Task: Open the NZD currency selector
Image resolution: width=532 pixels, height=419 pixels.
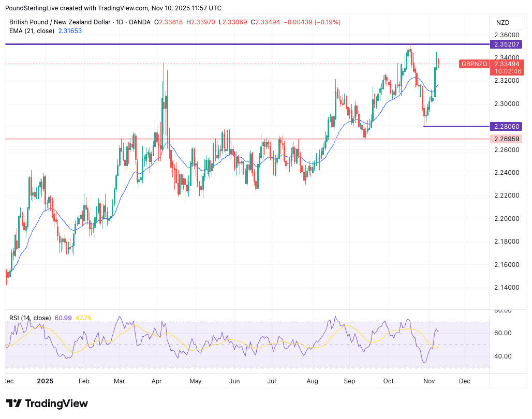Action: tap(503, 22)
